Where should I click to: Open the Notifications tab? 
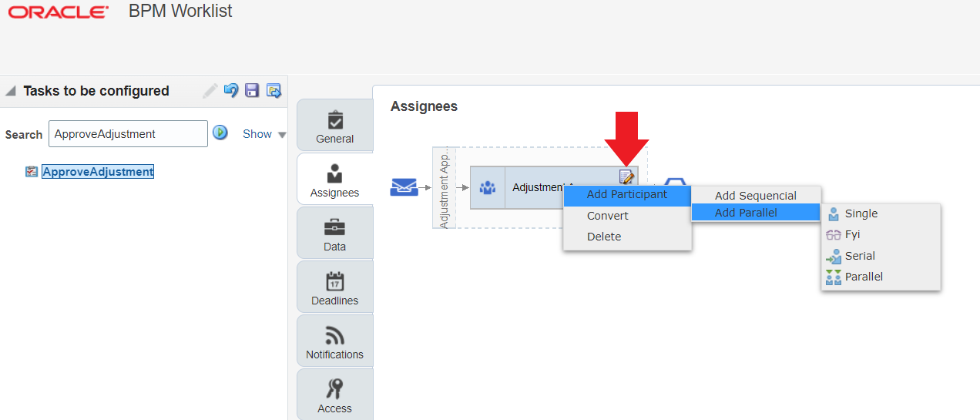335,341
